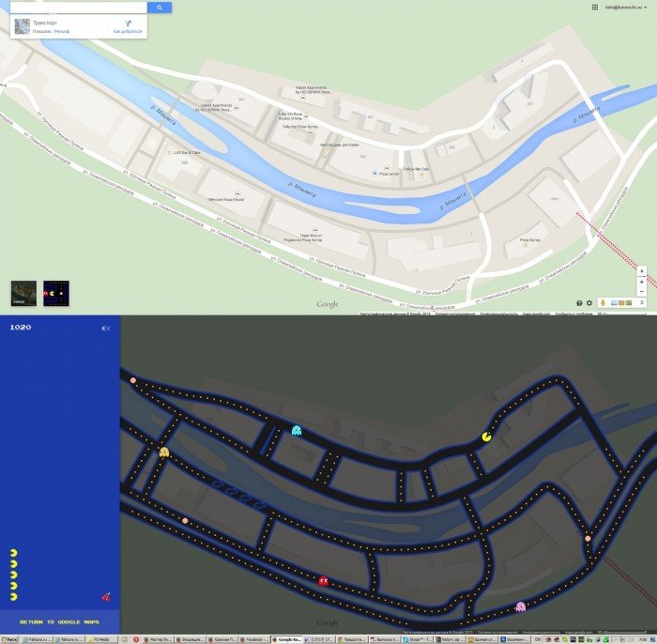Switch to first Faktura.ru taskbar window
The height and width of the screenshot is (644, 657).
pyautogui.click(x=37, y=640)
